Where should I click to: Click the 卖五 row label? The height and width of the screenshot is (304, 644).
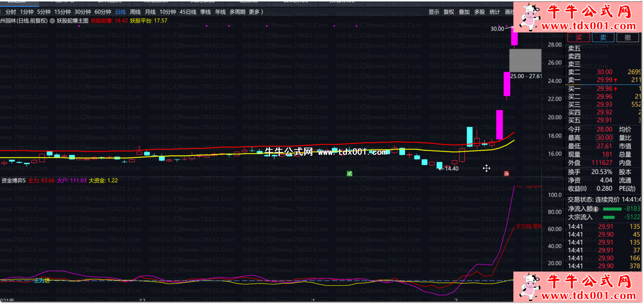click(574, 48)
